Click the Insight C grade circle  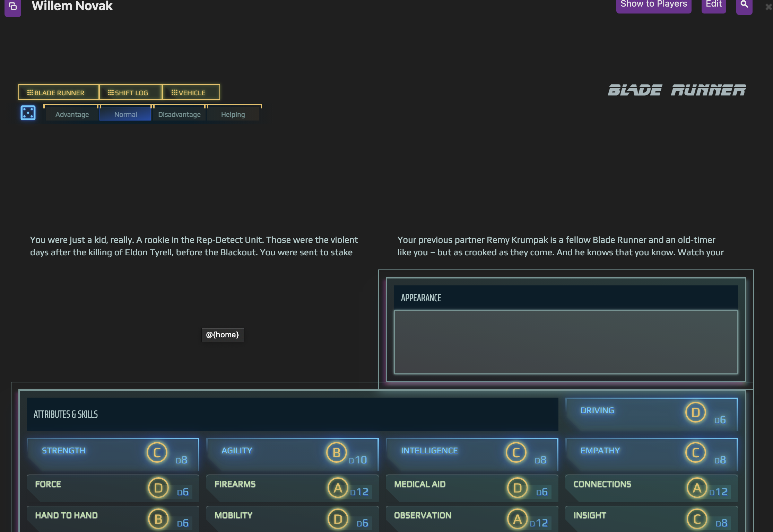pos(697,519)
